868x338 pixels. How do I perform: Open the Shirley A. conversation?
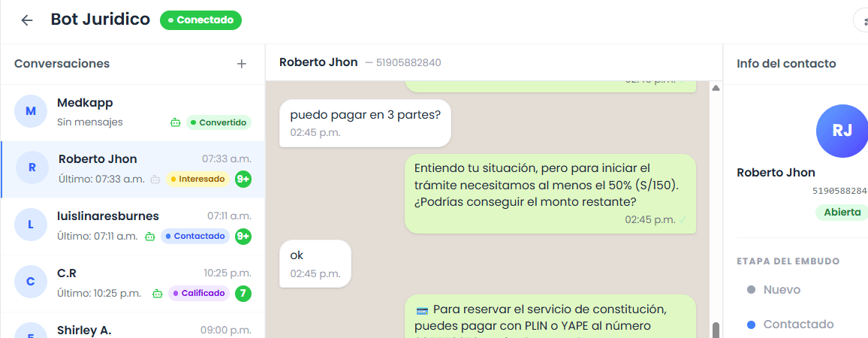(x=133, y=326)
